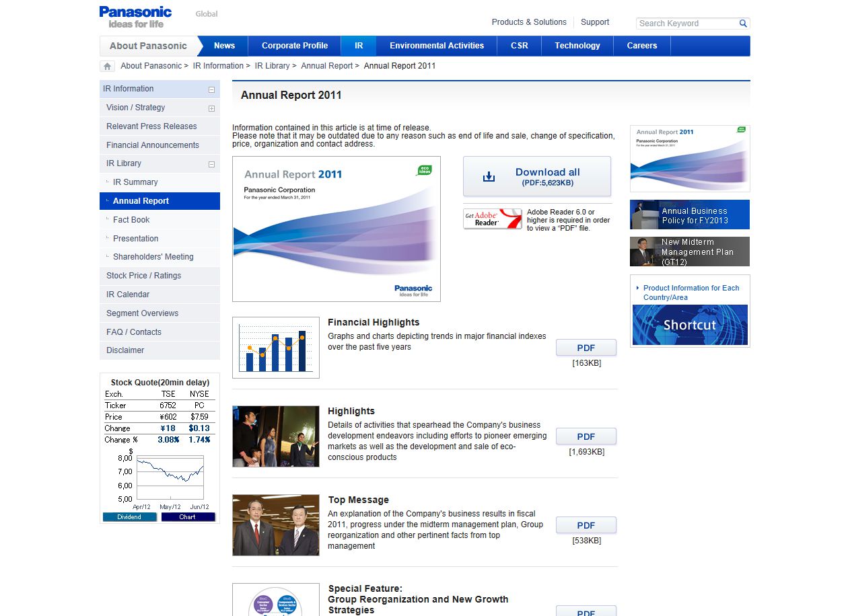The height and width of the screenshot is (616, 848).
Task: Click the Financial Highlights chart thumbnail
Action: point(276,348)
